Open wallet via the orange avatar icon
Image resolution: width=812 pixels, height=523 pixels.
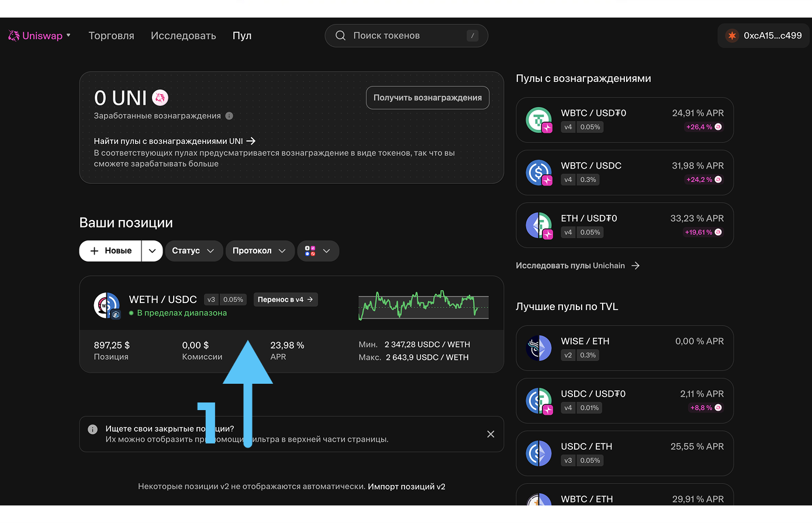(732, 36)
